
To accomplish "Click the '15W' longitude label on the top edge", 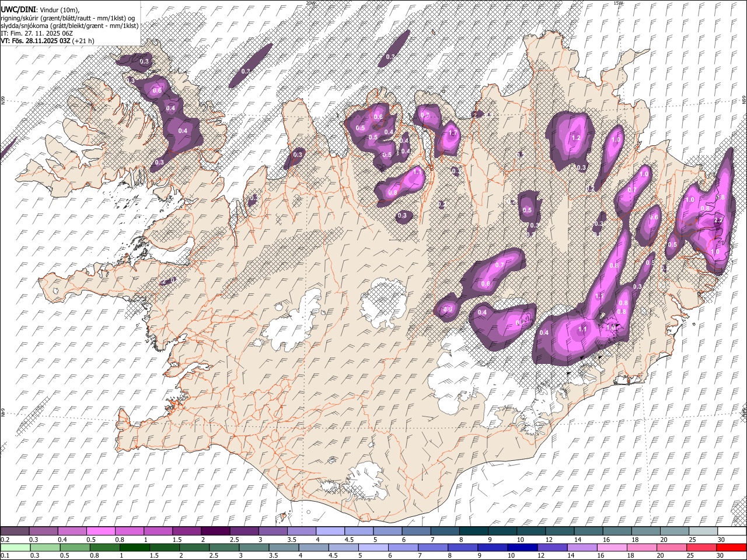I will coord(619,3).
